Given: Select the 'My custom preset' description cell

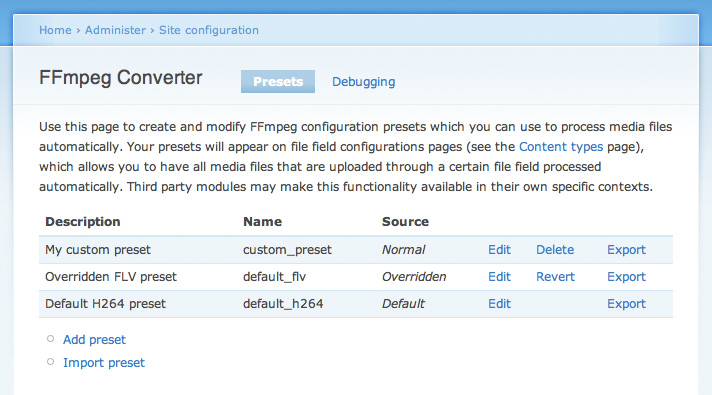Looking at the screenshot, I should pos(98,250).
